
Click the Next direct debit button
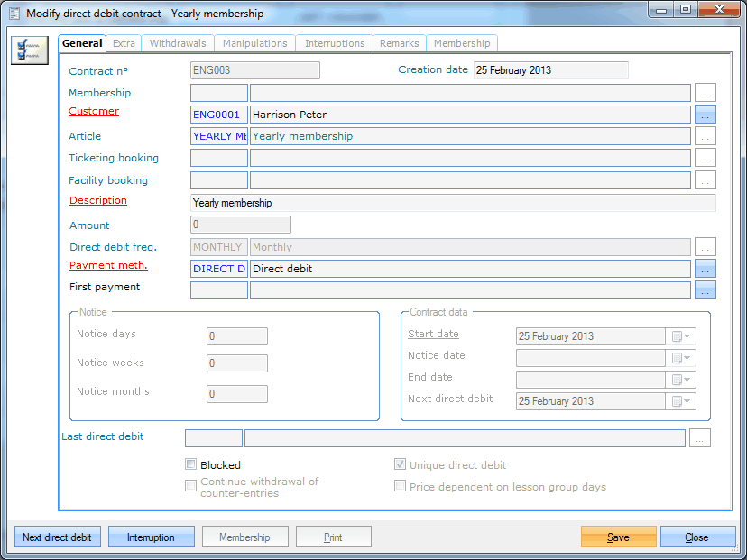pyautogui.click(x=57, y=537)
